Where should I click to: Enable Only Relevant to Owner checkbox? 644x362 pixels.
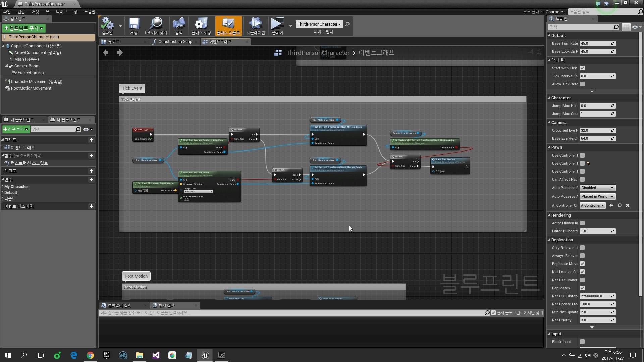582,248
